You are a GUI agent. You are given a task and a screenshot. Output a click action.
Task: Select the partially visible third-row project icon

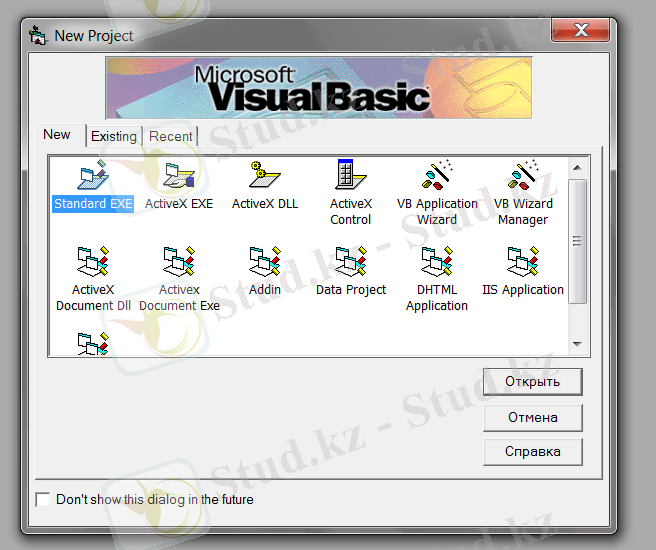click(x=93, y=344)
